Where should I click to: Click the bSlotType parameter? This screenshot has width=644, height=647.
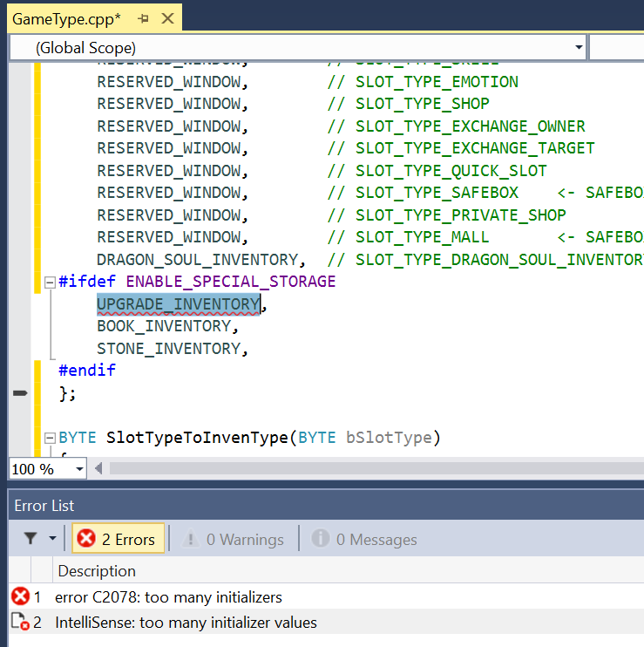(389, 438)
